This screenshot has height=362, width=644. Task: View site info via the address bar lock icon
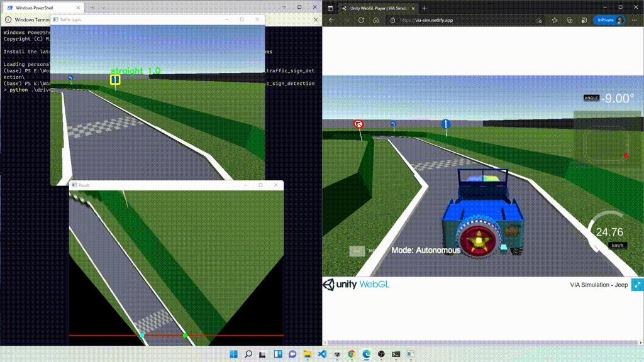(x=394, y=19)
